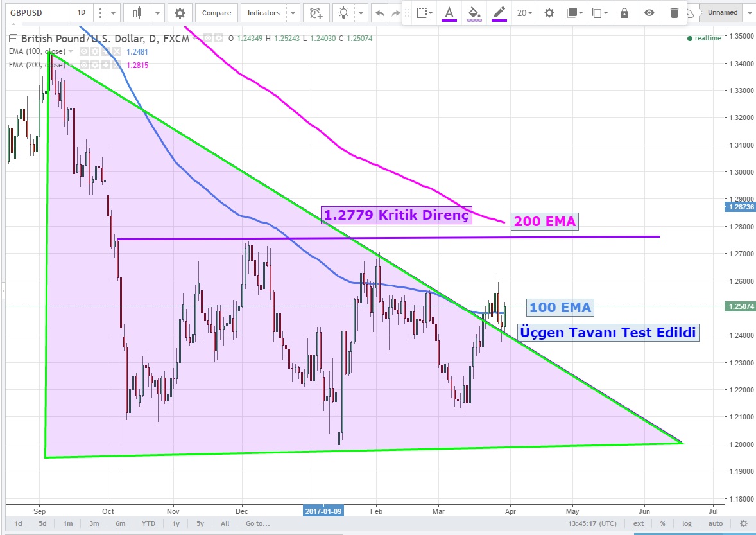Image resolution: width=756 pixels, height=535 pixels.
Task: Click the undo arrow icon
Action: click(380, 13)
